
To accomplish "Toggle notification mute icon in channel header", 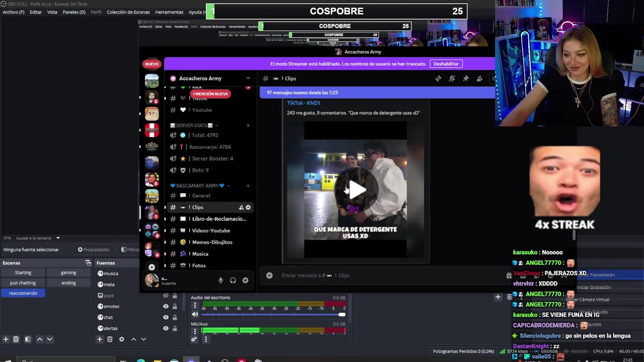I will tap(452, 78).
